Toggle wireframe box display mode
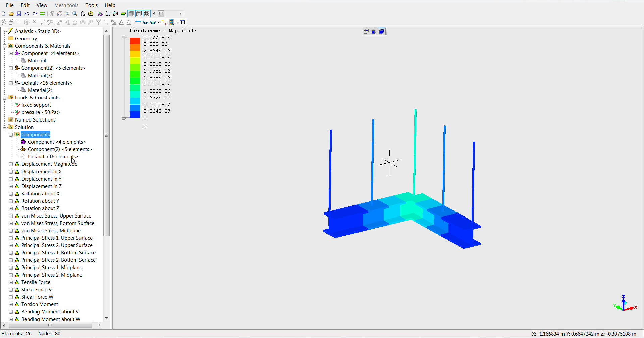Screen dimensions: 644x338 (x=139, y=14)
